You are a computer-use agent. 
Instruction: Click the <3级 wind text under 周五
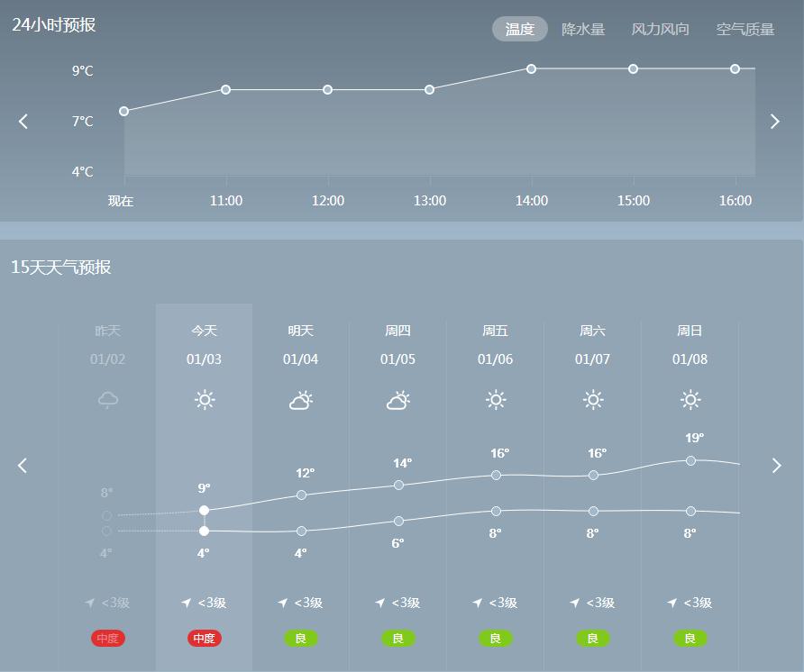(x=503, y=603)
